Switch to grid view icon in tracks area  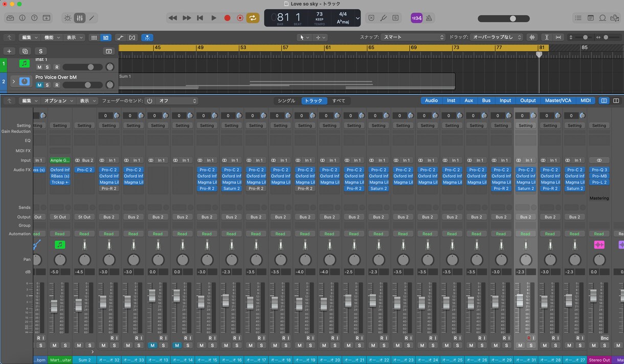(94, 37)
